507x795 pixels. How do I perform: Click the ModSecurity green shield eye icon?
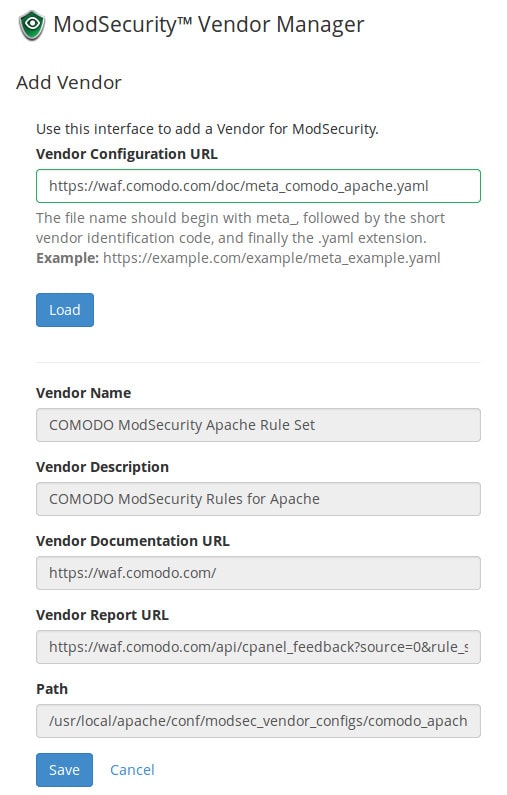click(31, 25)
